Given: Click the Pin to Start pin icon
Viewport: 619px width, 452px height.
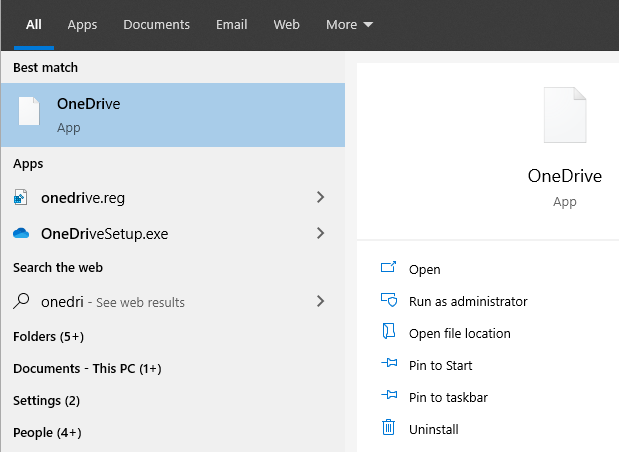Looking at the screenshot, I should [x=389, y=362].
